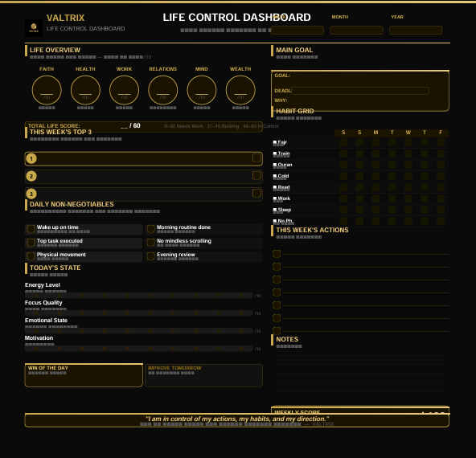Click the Deadline input field

pos(360,90)
